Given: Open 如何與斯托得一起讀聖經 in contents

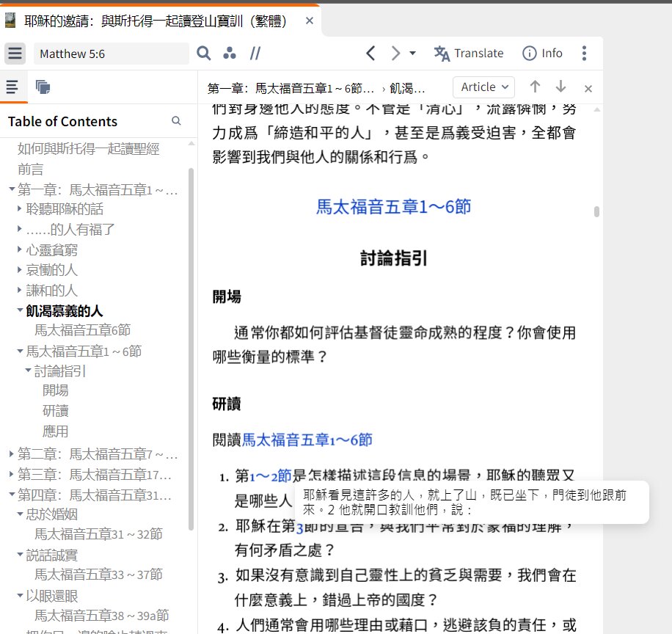Looking at the screenshot, I should click(88, 149).
